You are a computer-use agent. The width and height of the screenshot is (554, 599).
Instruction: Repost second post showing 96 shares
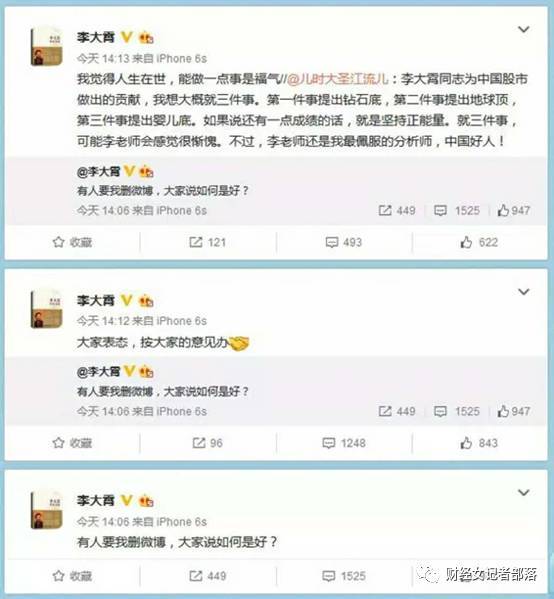click(x=207, y=443)
